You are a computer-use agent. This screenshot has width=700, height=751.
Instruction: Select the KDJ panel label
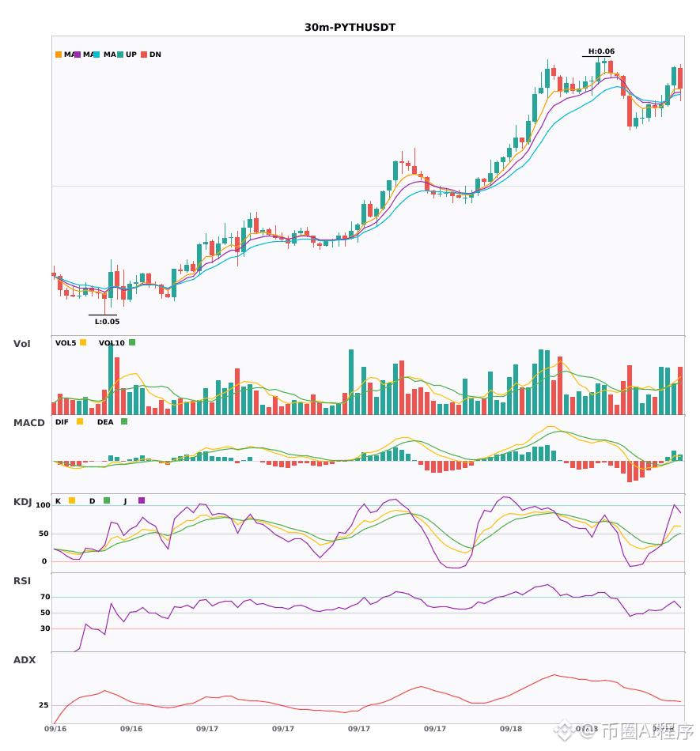22,502
